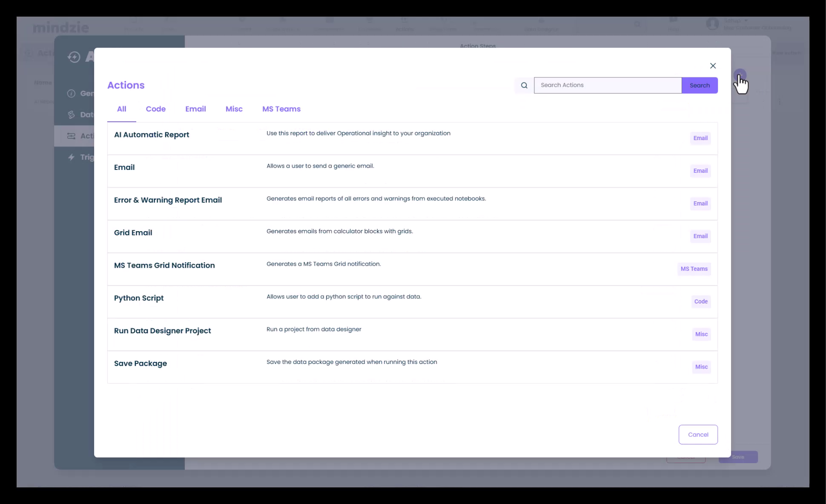Click the Email tag on the generic Email row
The height and width of the screenshot is (504, 826).
[700, 171]
